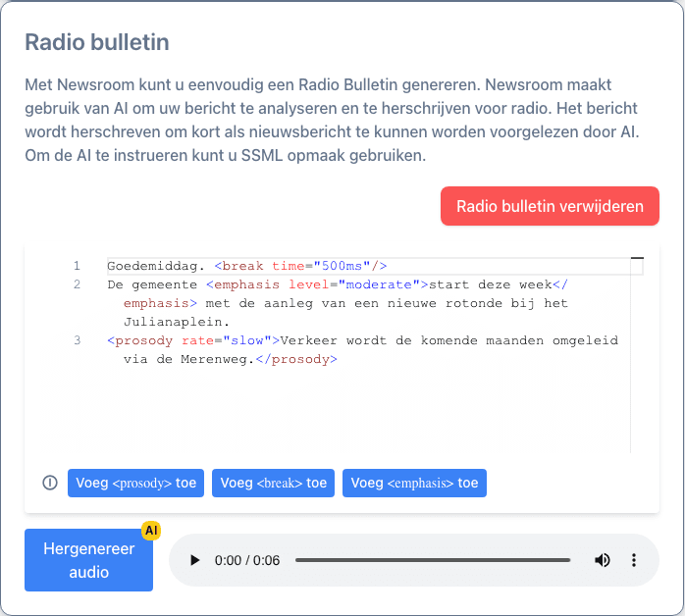Viewport: 685px width, 616px height.
Task: Open the SSML info icon beside the tag buttons
Action: pos(50,483)
